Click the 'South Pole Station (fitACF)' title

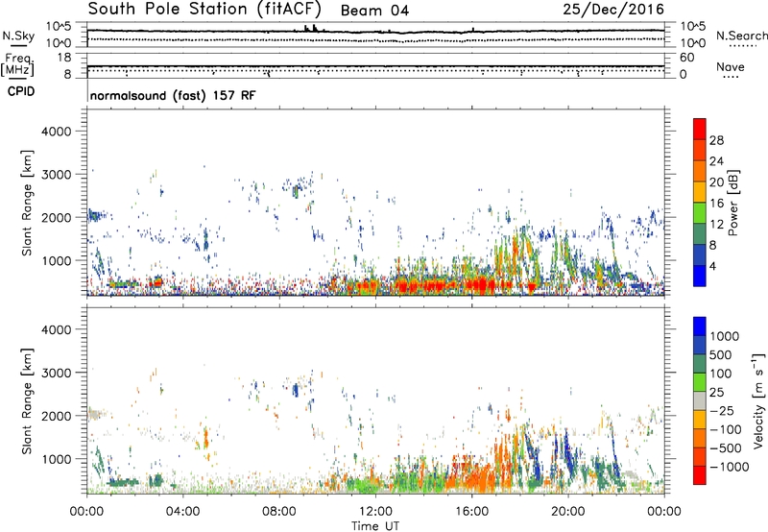click(204, 9)
